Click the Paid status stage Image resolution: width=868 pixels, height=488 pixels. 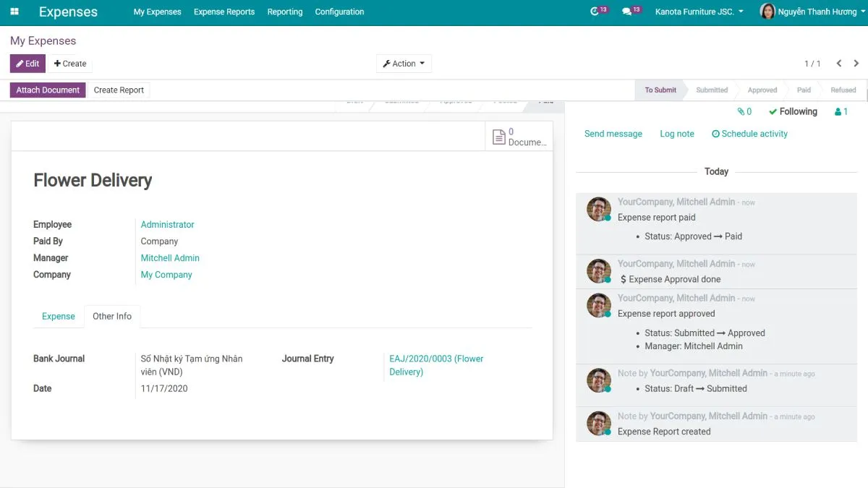click(x=804, y=90)
